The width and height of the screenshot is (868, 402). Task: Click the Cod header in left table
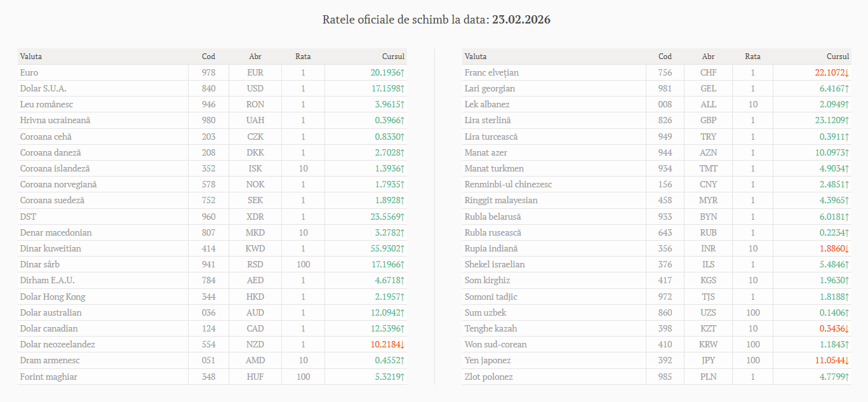pos(208,57)
